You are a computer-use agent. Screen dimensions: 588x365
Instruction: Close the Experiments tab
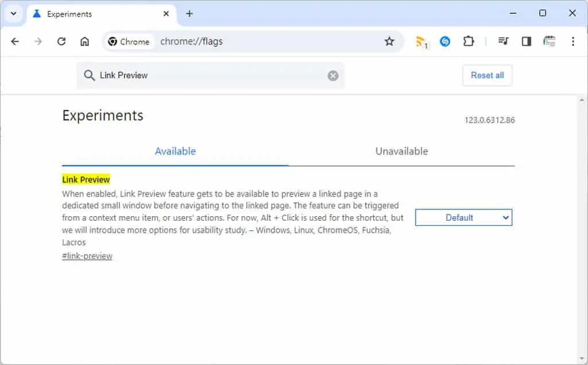[166, 14]
